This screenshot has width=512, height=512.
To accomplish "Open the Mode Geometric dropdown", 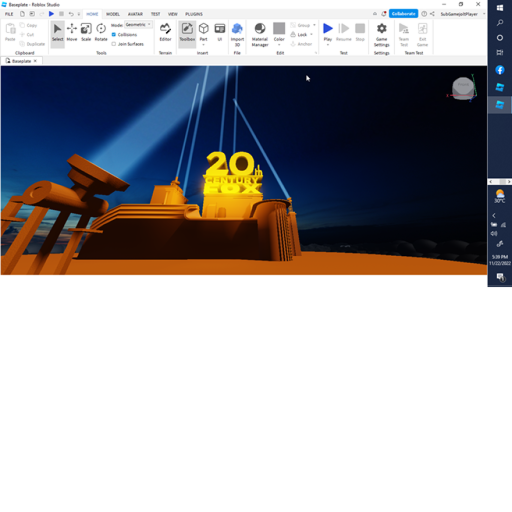I will [x=138, y=25].
